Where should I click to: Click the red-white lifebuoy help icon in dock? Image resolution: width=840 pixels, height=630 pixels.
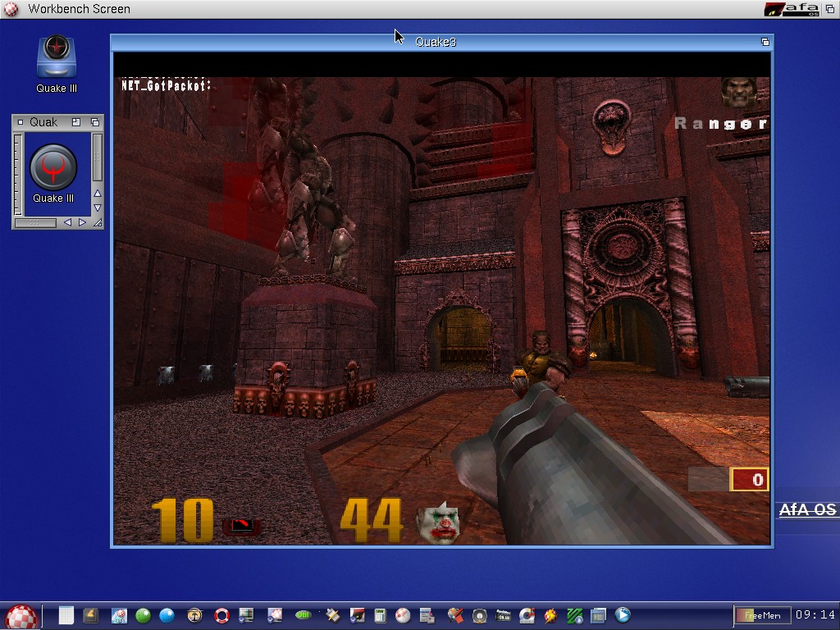[x=221, y=615]
